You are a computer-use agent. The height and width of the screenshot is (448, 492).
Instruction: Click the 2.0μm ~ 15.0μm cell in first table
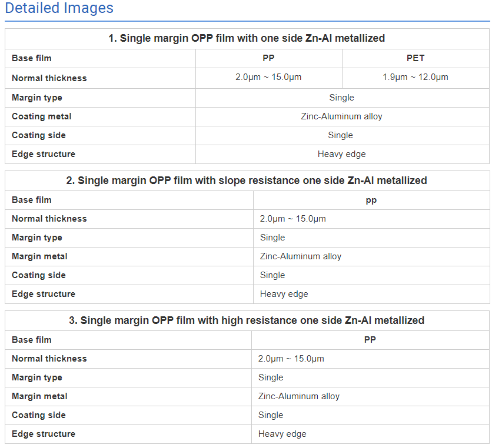coord(268,78)
